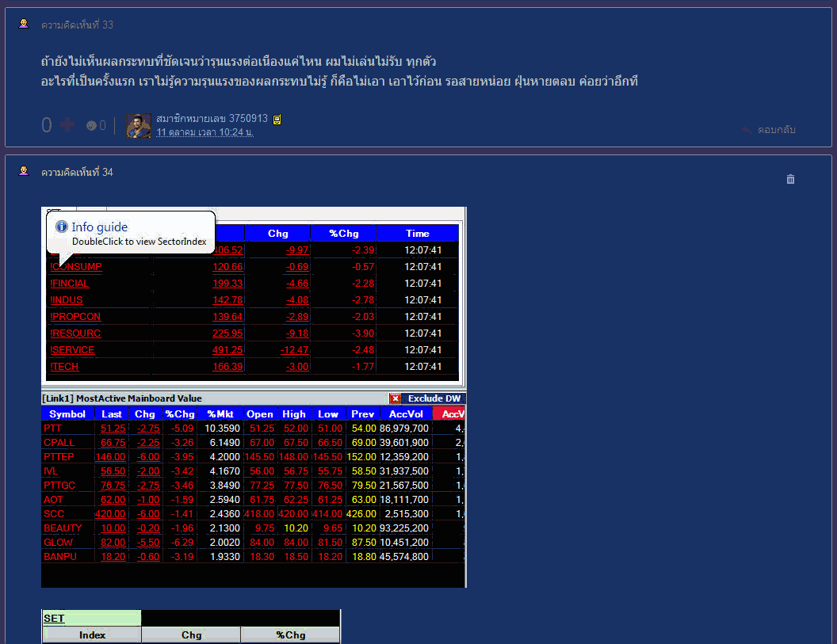Open the emoji reaction icon on comment 33
Screen dimensions: 837x644
point(91,125)
